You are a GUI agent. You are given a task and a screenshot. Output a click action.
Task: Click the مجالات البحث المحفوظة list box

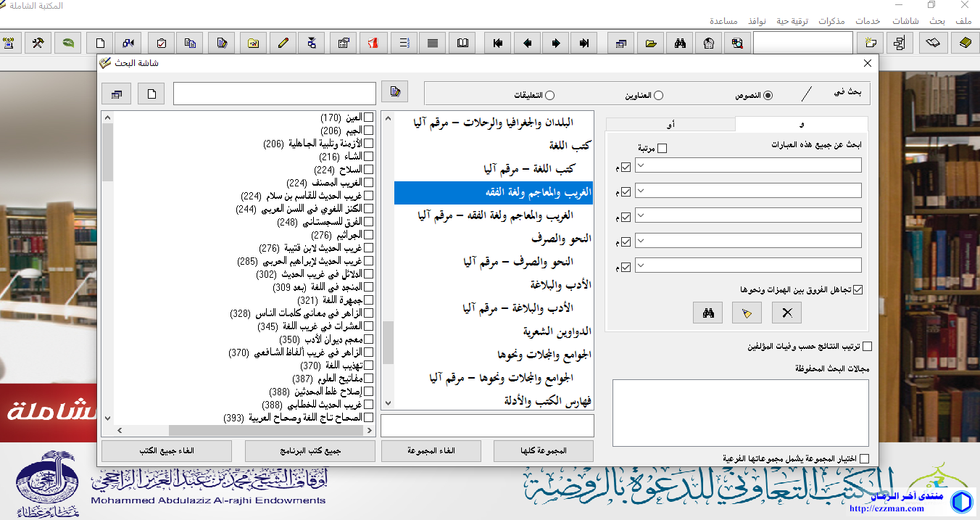(x=740, y=413)
